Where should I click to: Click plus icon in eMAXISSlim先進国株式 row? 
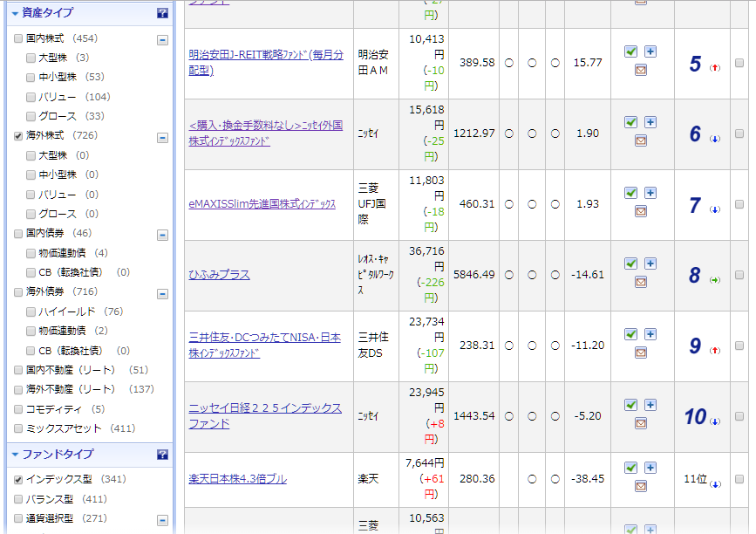tap(650, 193)
